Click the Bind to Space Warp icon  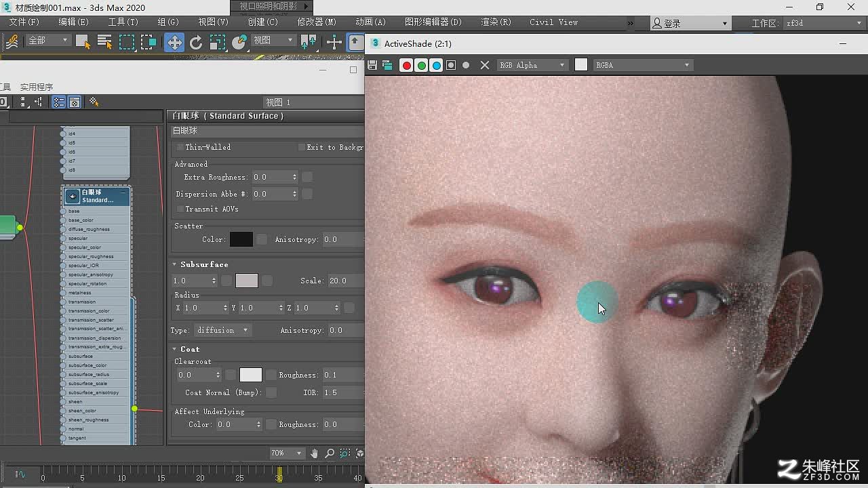click(x=12, y=42)
